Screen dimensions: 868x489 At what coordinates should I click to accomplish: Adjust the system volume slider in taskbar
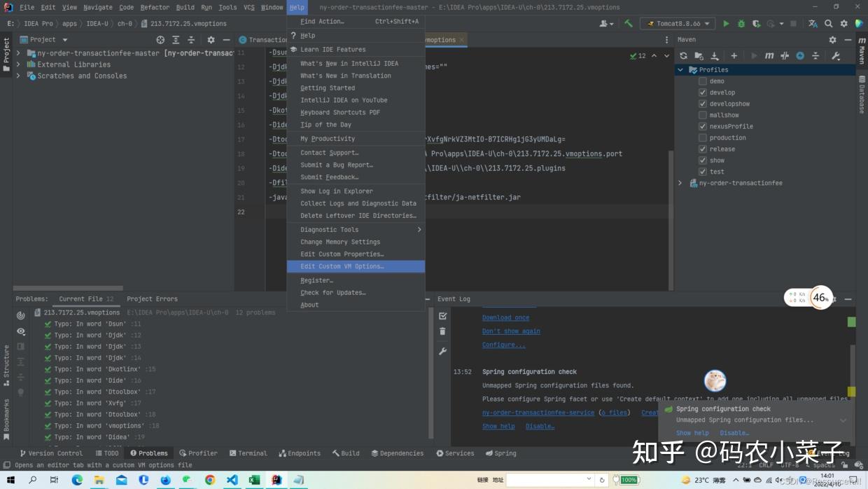(x=777, y=479)
